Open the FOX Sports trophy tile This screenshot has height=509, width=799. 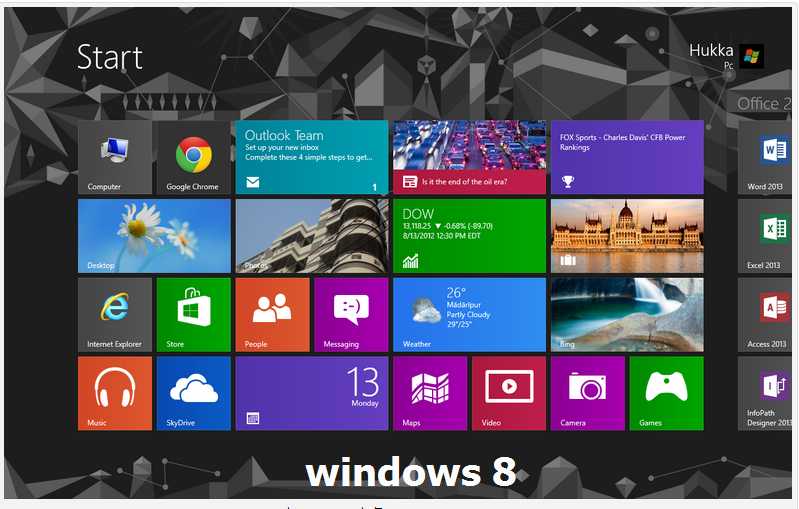pyautogui.click(x=627, y=157)
